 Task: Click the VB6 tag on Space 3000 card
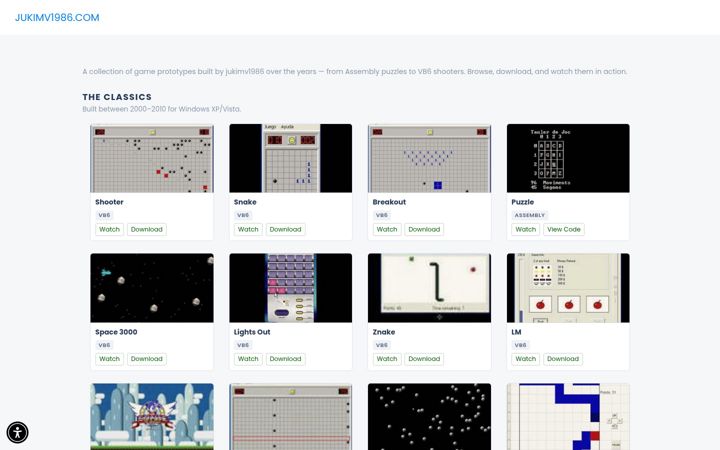pyautogui.click(x=104, y=345)
